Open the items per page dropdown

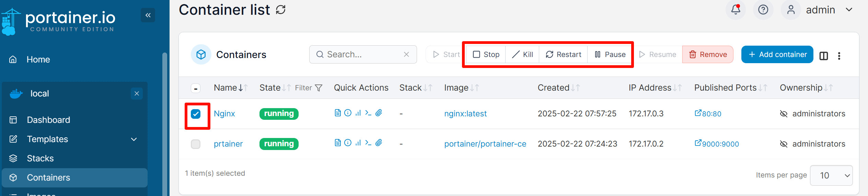tap(831, 175)
